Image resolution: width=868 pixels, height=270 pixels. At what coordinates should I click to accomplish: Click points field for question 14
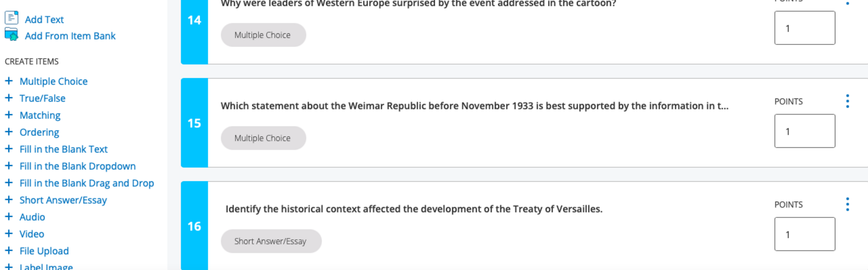pos(804,28)
